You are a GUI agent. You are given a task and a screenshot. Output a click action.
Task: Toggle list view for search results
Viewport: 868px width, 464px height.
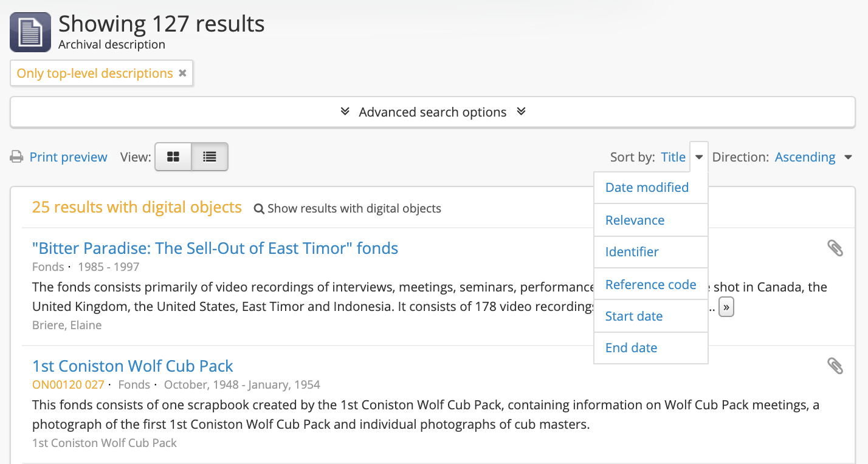pyautogui.click(x=209, y=156)
